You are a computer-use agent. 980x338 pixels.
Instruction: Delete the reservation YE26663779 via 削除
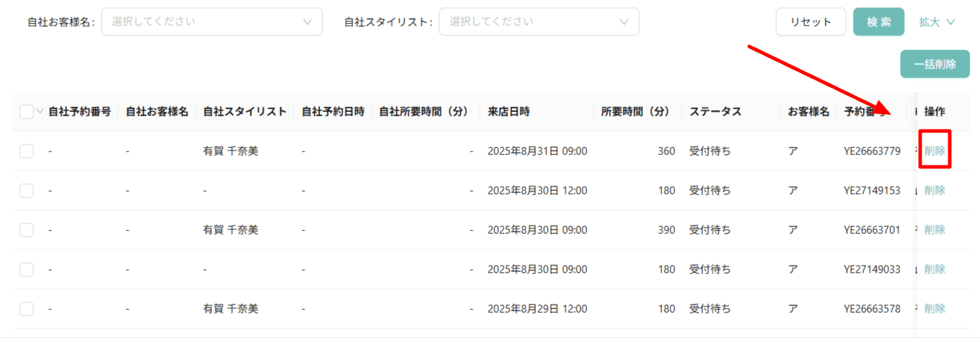coord(935,151)
